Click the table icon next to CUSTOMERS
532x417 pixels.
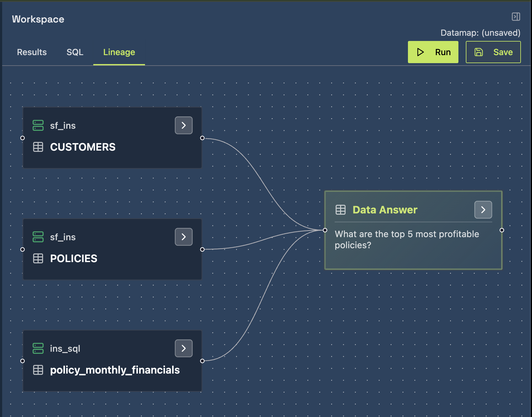[x=38, y=147]
